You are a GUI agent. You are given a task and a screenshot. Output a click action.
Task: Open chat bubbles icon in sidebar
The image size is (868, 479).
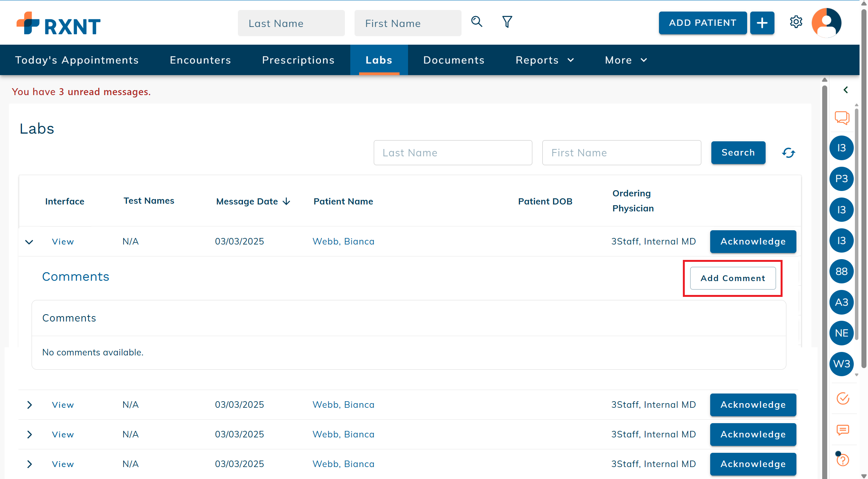(x=842, y=118)
